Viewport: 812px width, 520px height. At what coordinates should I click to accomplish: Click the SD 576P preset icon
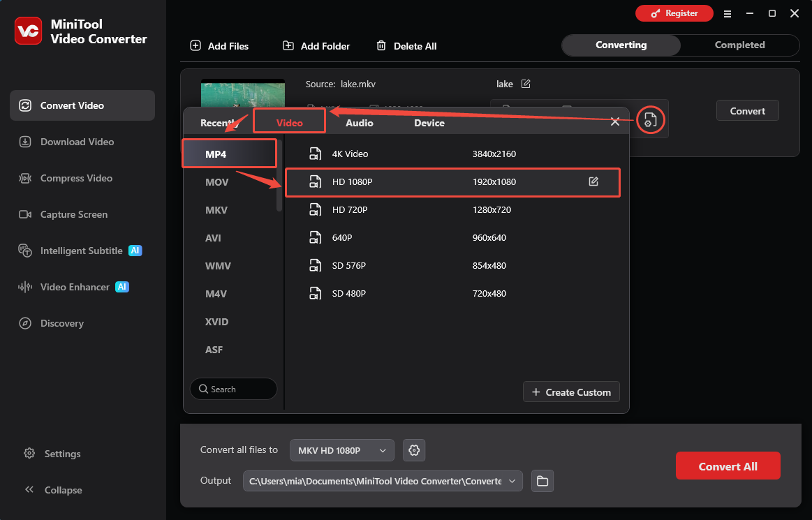point(315,266)
